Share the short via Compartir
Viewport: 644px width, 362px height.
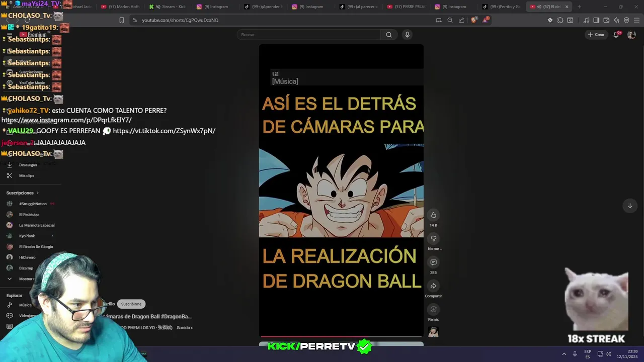pos(433,286)
